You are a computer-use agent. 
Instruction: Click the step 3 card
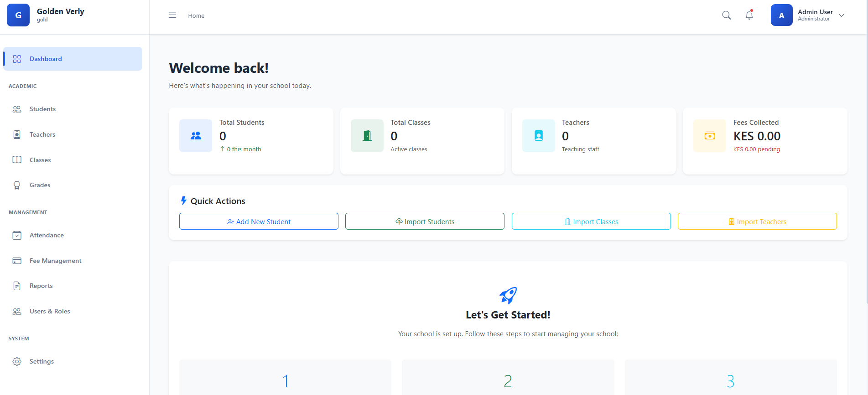731,377
